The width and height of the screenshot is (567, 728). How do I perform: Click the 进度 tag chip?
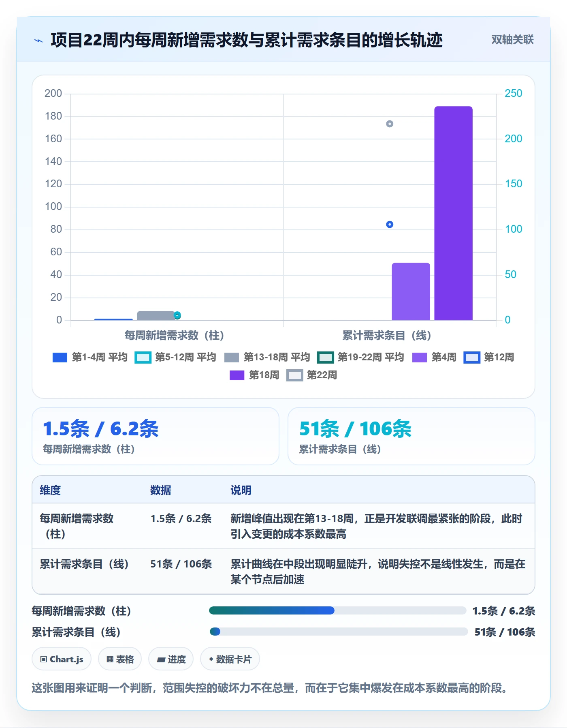point(171,659)
